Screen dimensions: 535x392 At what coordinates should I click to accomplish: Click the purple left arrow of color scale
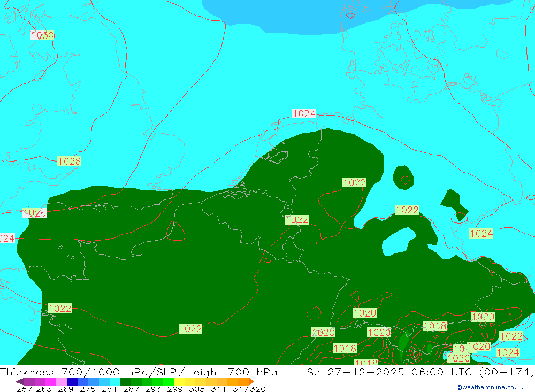click(19, 381)
